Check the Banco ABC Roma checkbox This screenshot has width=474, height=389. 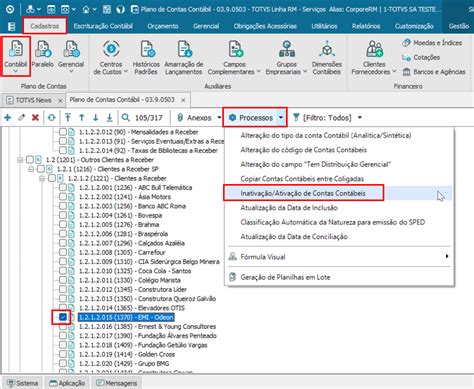[x=63, y=206]
